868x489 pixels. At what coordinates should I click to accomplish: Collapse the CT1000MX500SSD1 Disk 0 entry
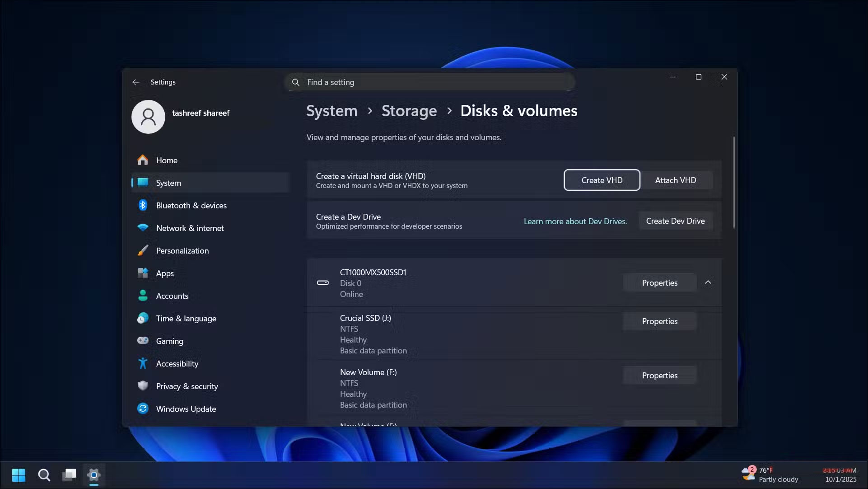point(708,282)
